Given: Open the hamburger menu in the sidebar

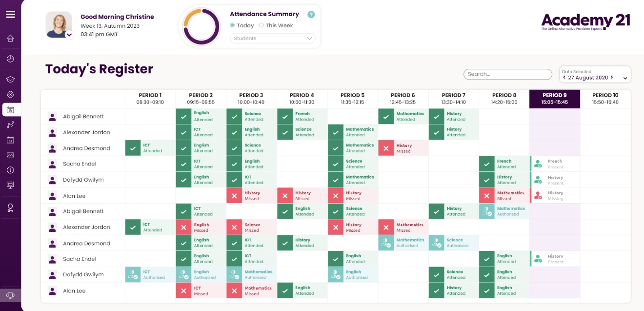Looking at the screenshot, I should pos(10,14).
